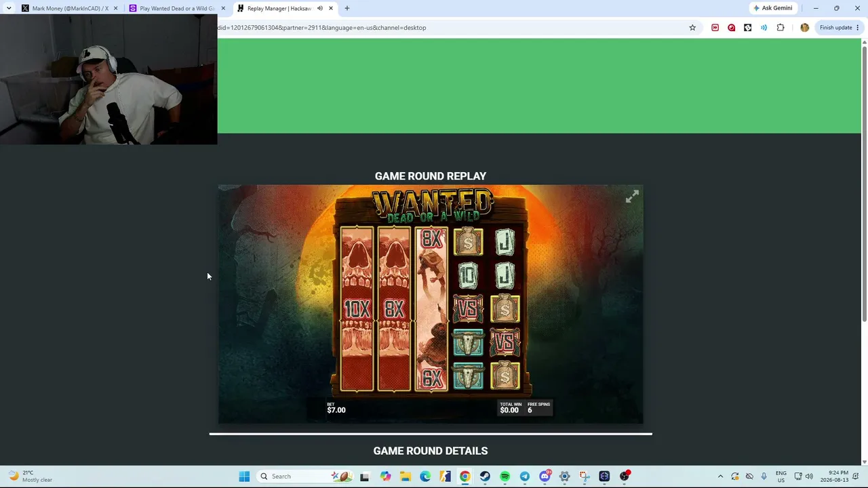
Task: Launch Copilot from the taskbar
Action: coord(385,476)
